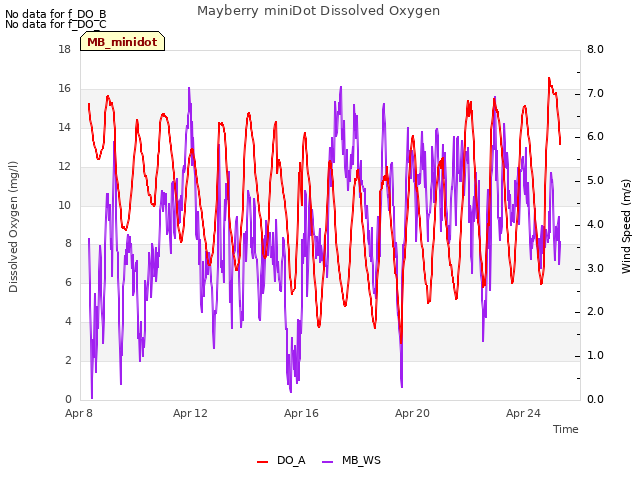Click the 'No data for f_DO_B' notice
The width and height of the screenshot is (640, 480).
(56, 14)
